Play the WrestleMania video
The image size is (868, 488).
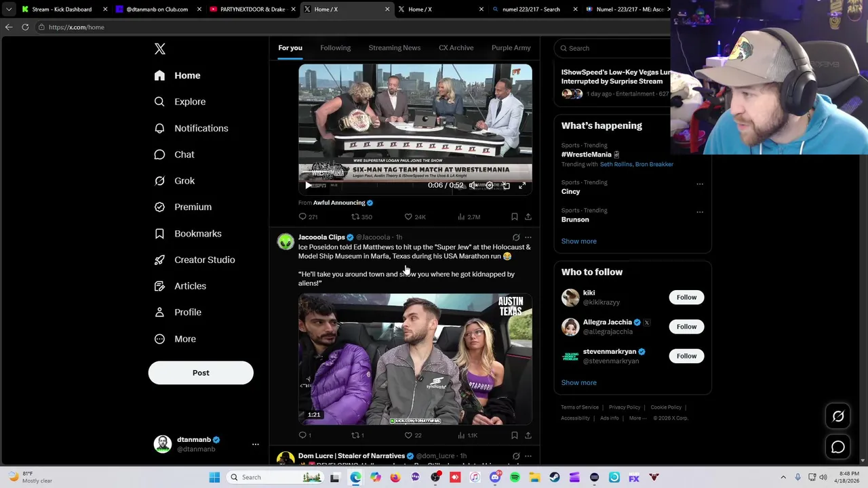tap(309, 185)
